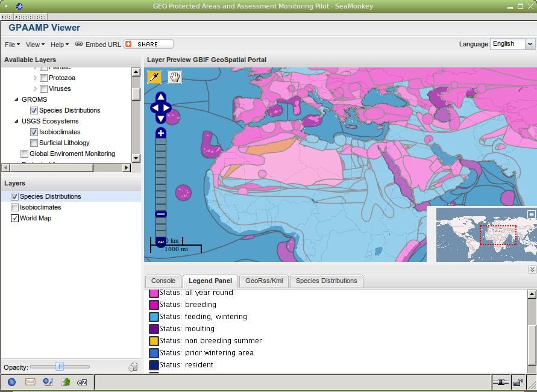Expand the Viruses tree node
Screen dimensions: 537x392
[x=36, y=89]
